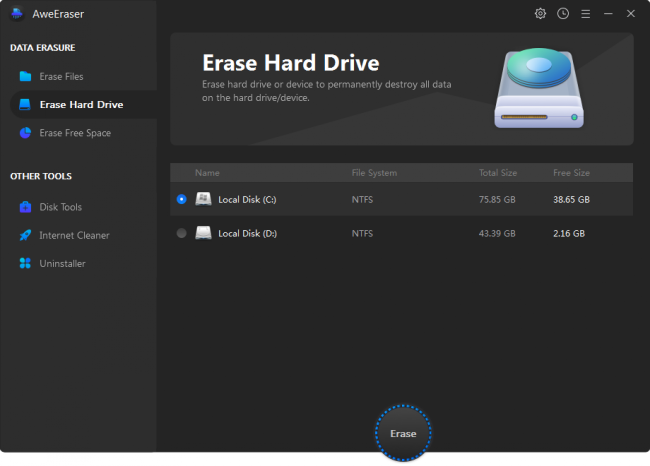Click the Total Size column header

(x=498, y=173)
